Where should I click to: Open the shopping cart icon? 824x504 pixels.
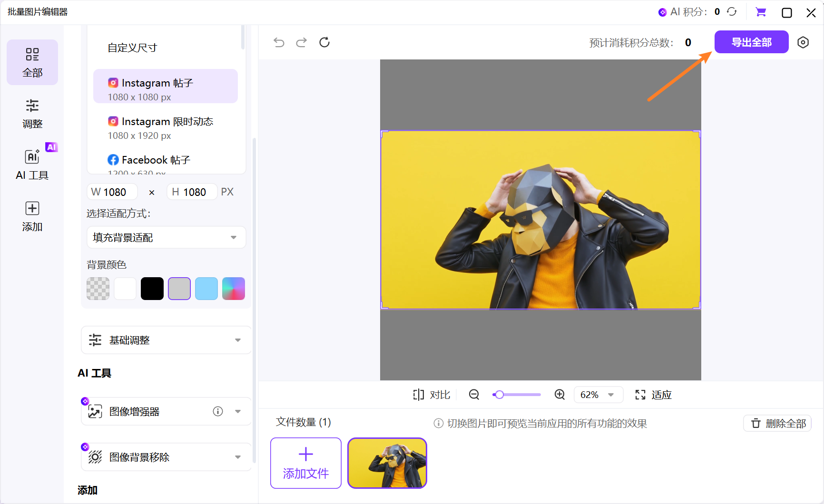(x=761, y=12)
